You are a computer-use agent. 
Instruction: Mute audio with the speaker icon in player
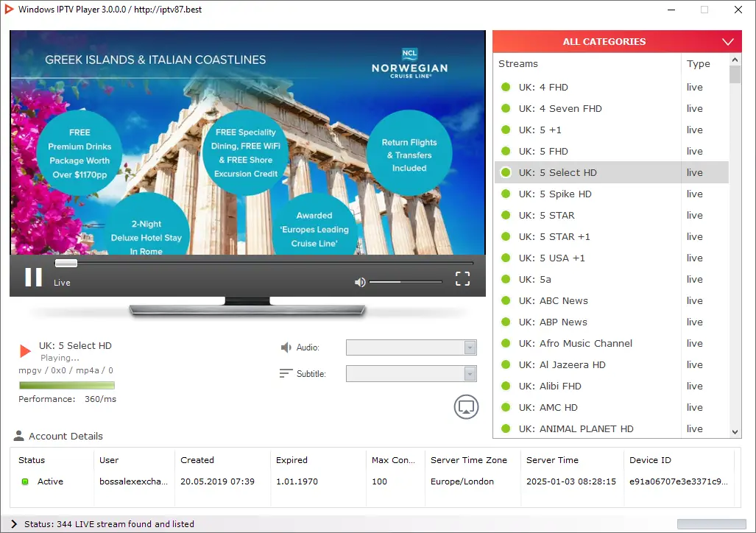tap(360, 282)
